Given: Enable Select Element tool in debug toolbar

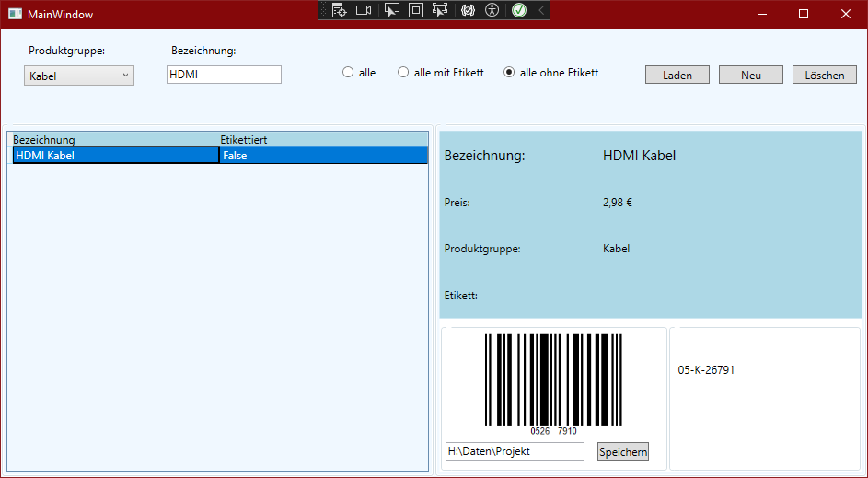Looking at the screenshot, I should [x=392, y=10].
